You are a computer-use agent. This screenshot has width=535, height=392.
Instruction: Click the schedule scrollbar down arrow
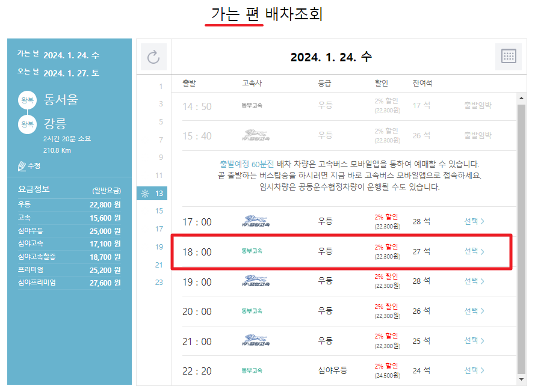(521, 379)
